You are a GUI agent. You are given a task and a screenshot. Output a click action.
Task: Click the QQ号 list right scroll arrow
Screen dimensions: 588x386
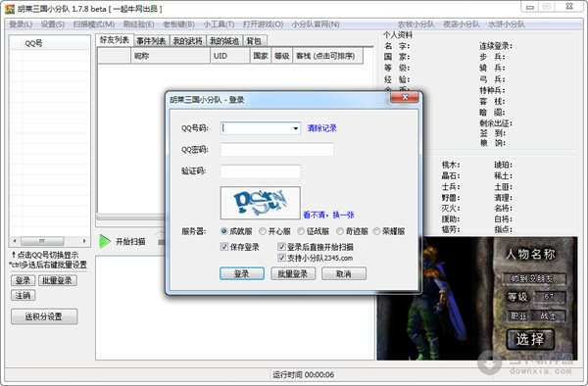click(84, 241)
